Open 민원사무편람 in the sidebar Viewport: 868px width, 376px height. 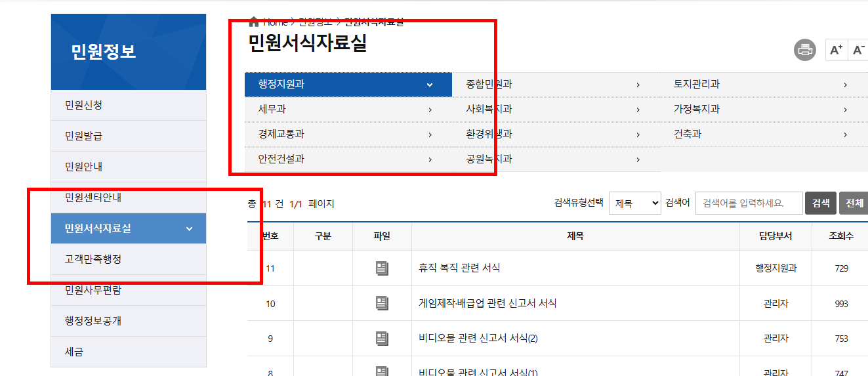click(129, 290)
